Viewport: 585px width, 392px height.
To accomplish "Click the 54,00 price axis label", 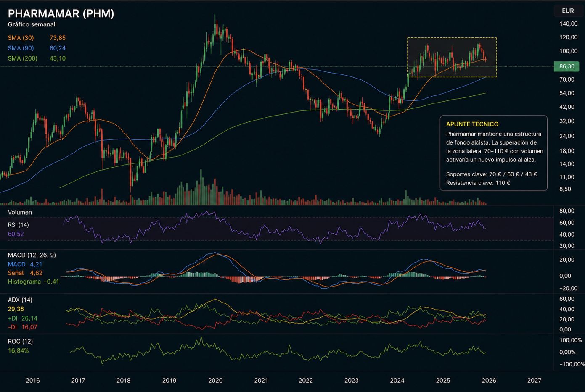I will tap(567, 93).
